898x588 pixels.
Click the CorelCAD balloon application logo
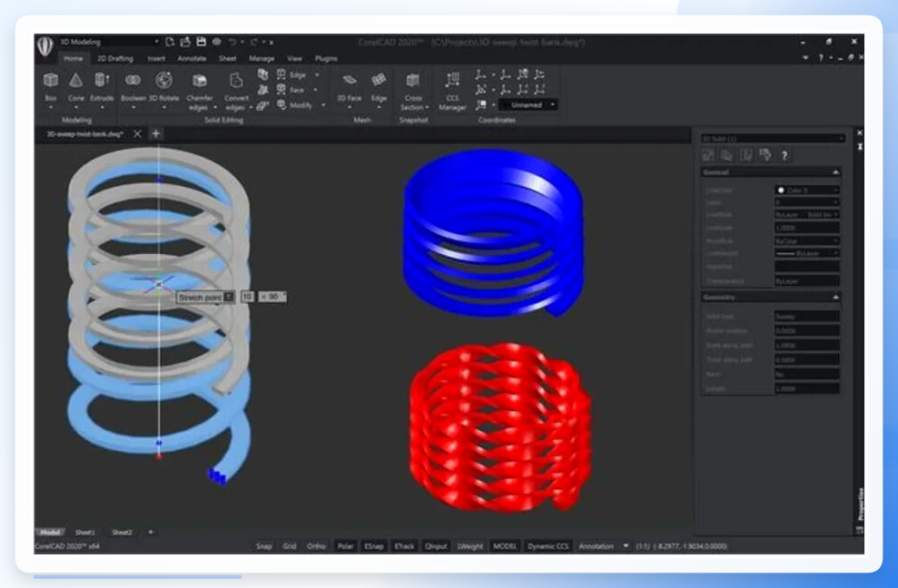(x=45, y=45)
